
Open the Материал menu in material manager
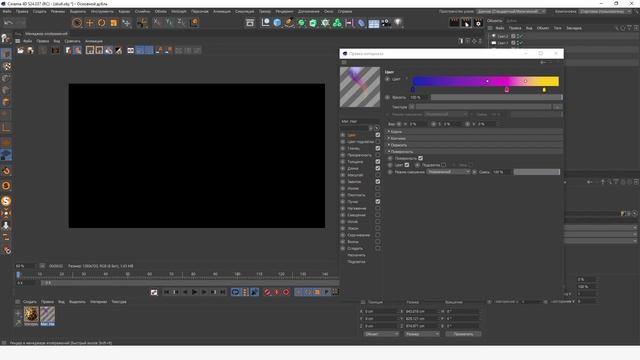pos(98,302)
